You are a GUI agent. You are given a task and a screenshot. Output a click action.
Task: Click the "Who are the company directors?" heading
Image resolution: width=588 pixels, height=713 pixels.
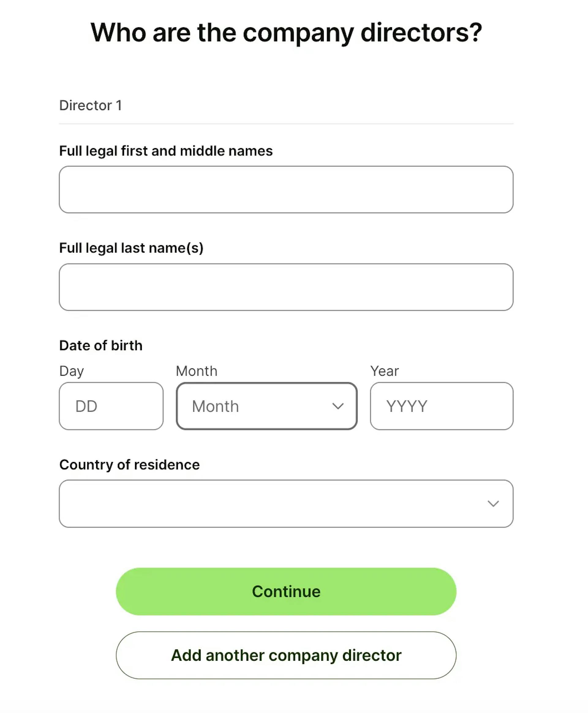tap(286, 32)
